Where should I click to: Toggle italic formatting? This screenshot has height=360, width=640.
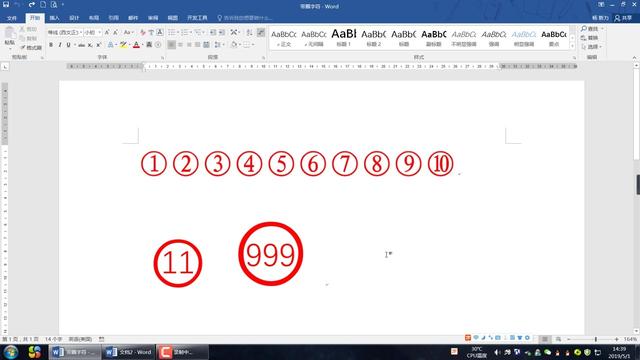click(x=60, y=45)
